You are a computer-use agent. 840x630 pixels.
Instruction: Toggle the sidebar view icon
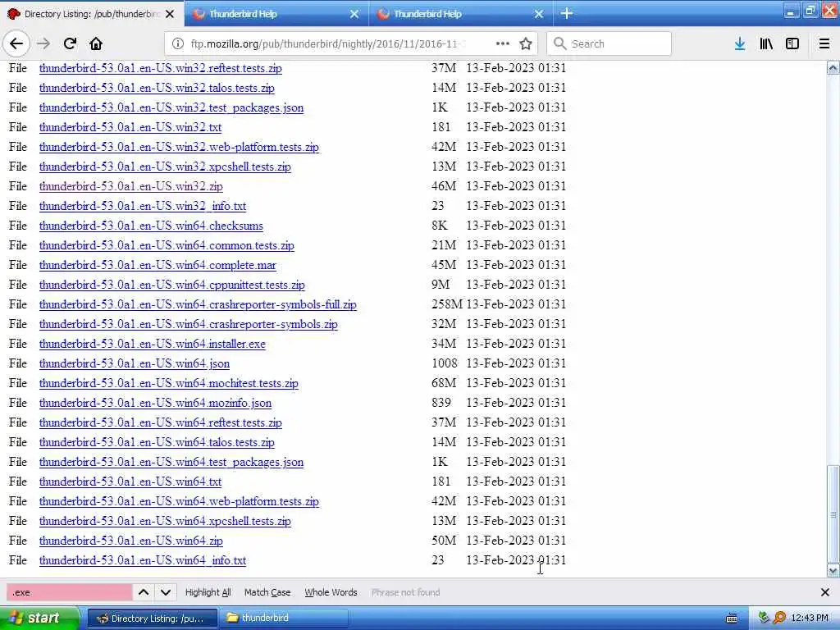click(792, 43)
